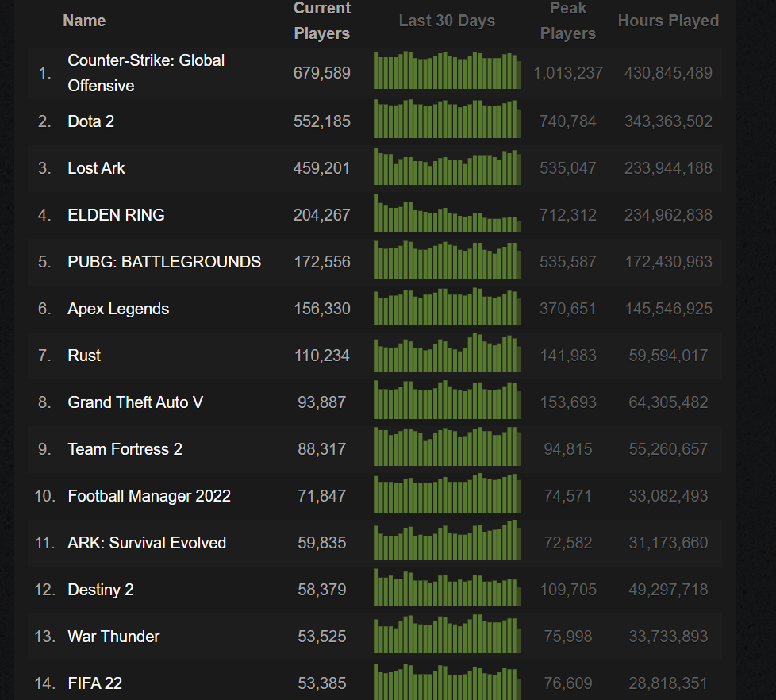
Task: Sort by Current Players column header
Action: point(321,21)
